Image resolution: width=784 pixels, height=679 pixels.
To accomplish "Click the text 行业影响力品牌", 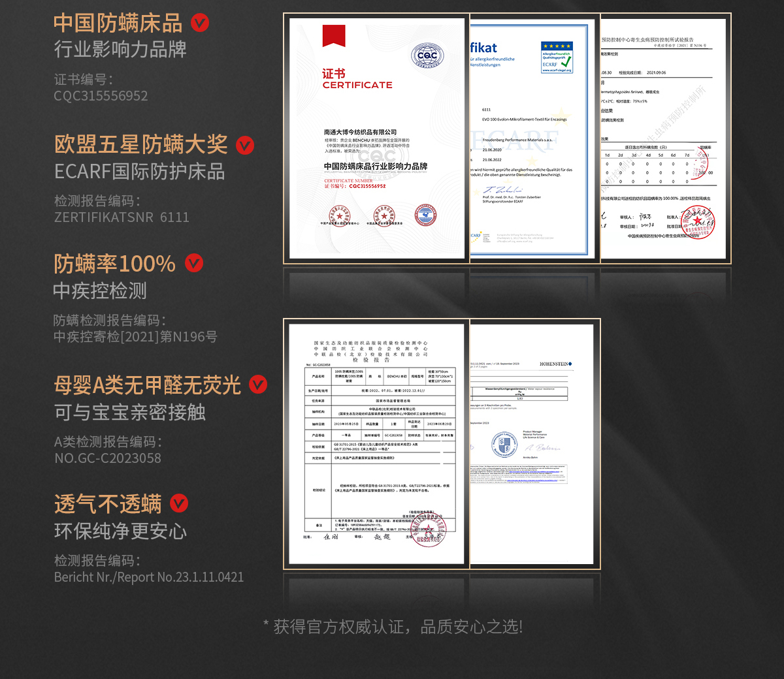I will coord(120,50).
